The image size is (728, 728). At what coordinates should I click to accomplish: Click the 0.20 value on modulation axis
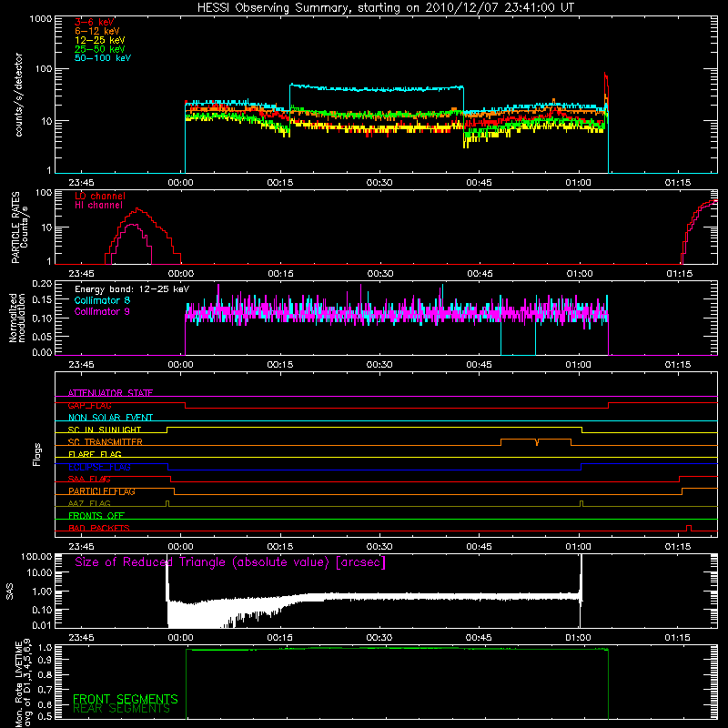click(42, 283)
